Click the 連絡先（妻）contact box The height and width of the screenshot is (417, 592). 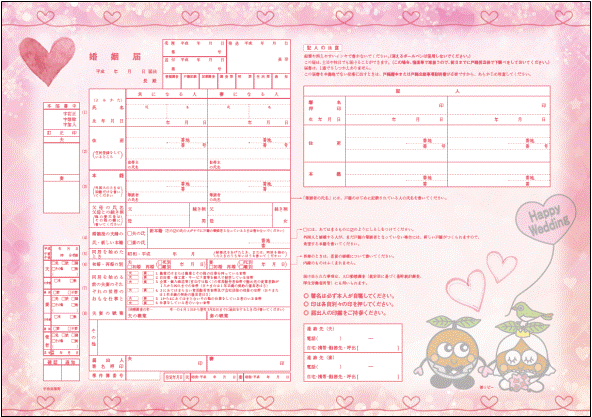pyautogui.click(x=353, y=367)
